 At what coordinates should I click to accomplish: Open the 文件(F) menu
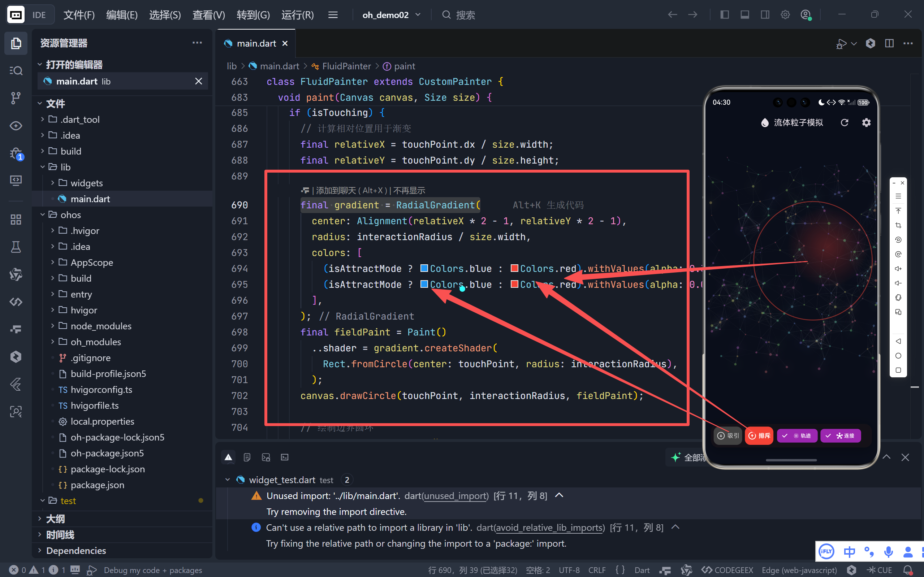[79, 15]
